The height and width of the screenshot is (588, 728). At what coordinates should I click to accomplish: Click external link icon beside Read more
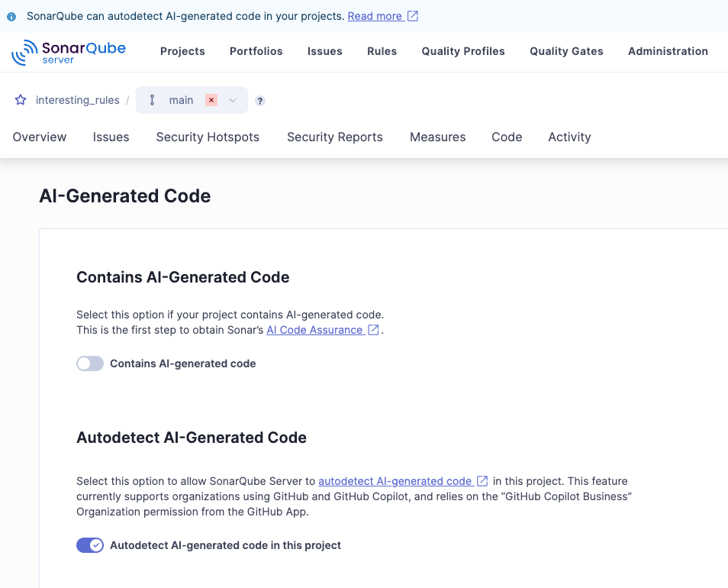click(x=413, y=16)
